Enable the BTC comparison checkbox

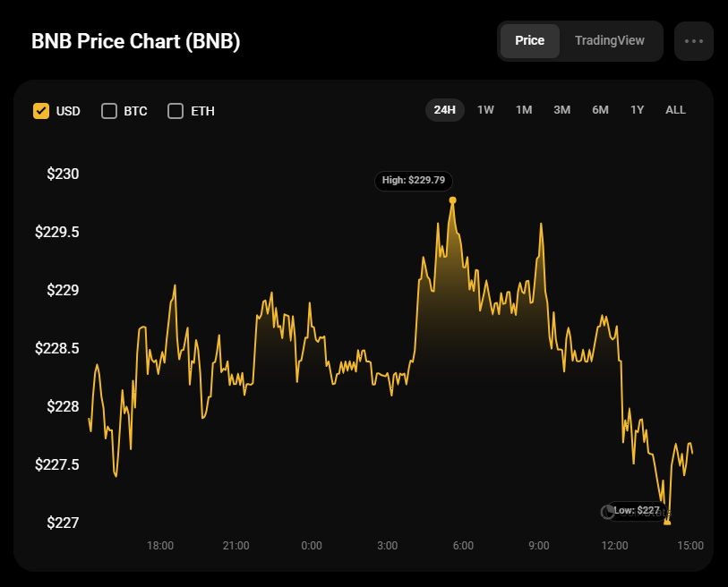tap(109, 111)
